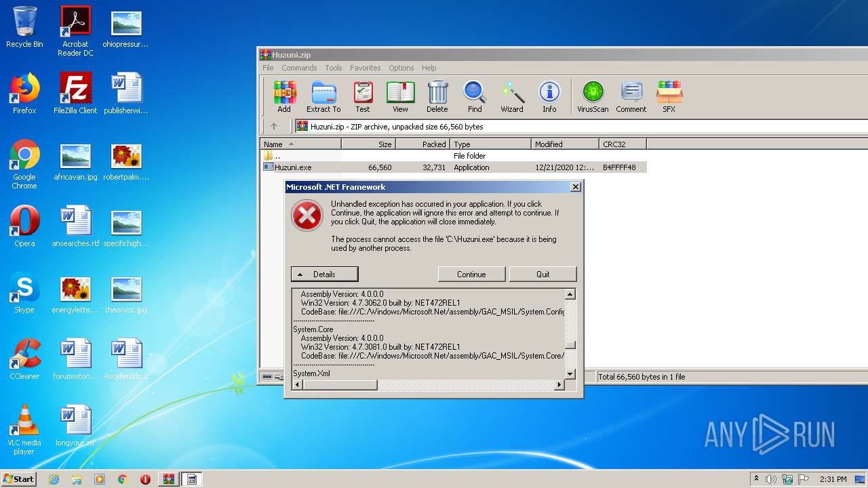
Task: Open the Commands menu
Action: (299, 68)
